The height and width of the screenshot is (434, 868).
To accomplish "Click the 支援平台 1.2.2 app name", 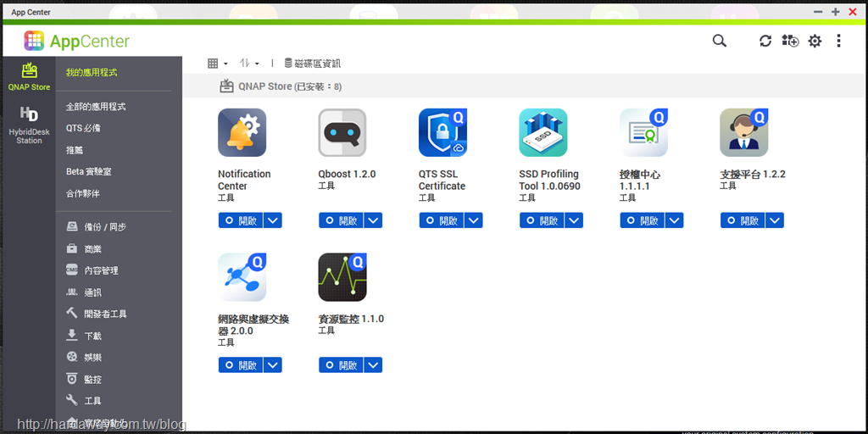I will pyautogui.click(x=753, y=175).
